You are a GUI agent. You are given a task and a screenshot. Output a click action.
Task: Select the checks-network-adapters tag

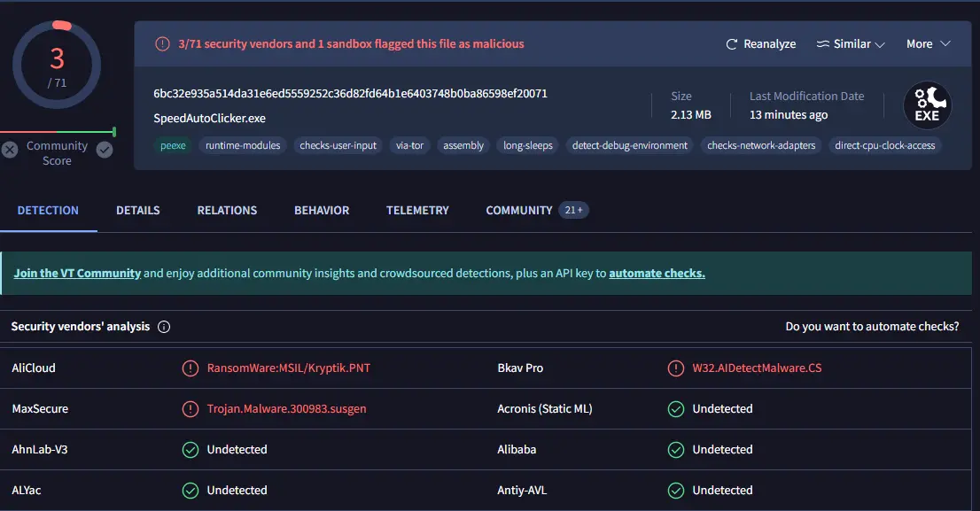761,145
